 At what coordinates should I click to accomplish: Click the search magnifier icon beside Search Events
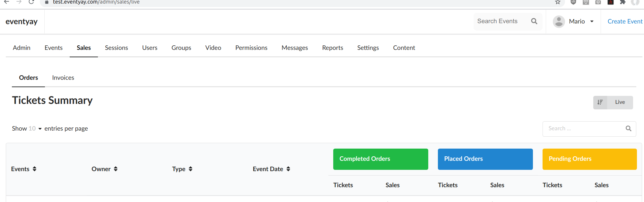[x=534, y=21]
